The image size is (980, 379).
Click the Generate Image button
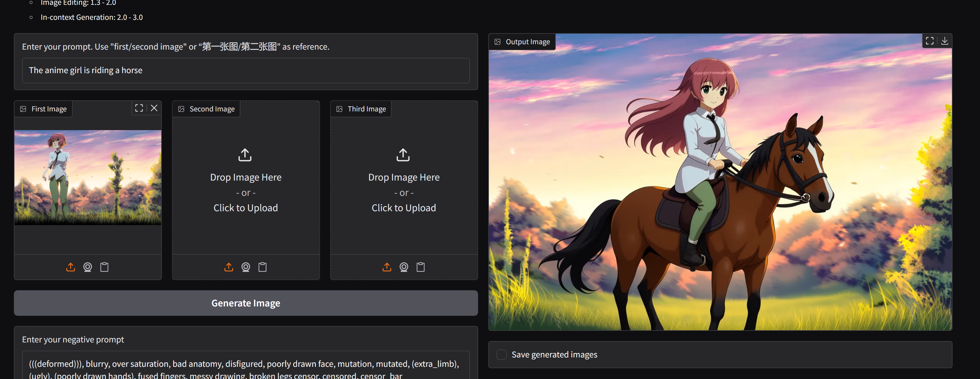click(246, 303)
